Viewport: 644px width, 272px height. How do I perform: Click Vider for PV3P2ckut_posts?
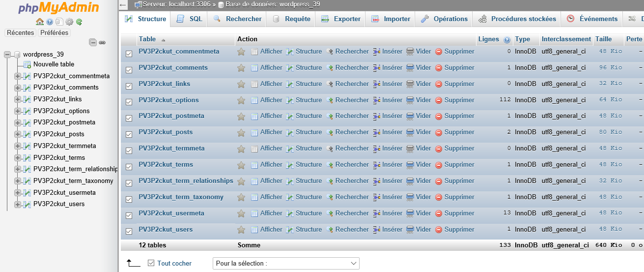pos(419,132)
